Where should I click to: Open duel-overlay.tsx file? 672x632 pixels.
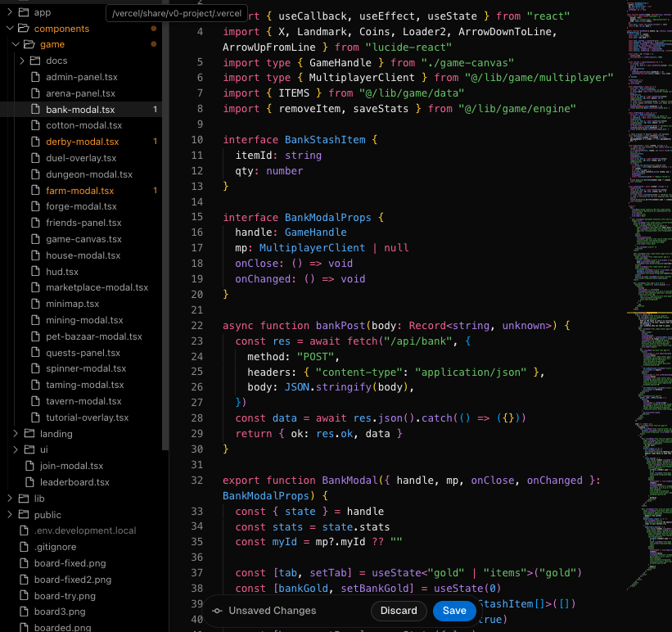click(81, 158)
